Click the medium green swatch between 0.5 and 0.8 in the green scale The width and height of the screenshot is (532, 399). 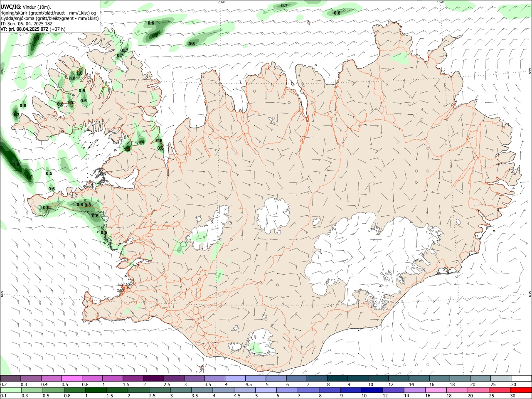pyautogui.click(x=54, y=390)
